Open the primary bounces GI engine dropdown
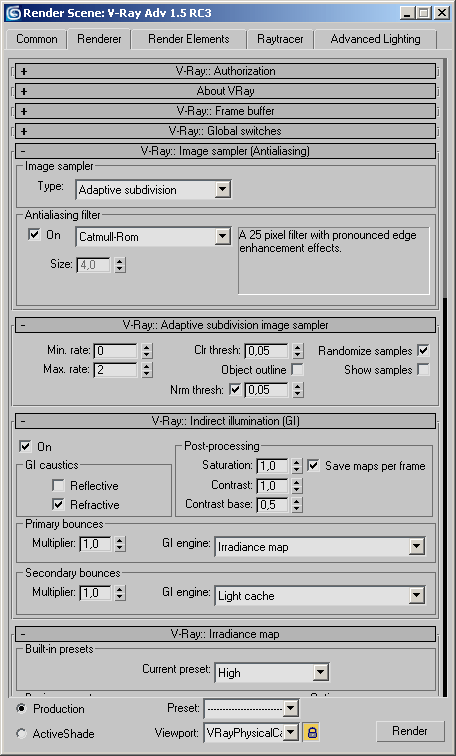This screenshot has height=756, width=456. click(320, 547)
